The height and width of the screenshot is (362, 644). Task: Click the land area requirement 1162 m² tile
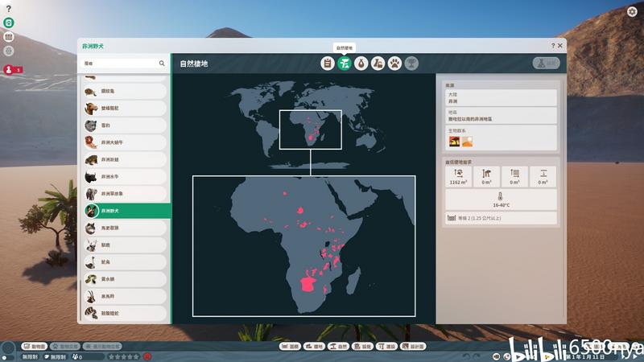(458, 176)
